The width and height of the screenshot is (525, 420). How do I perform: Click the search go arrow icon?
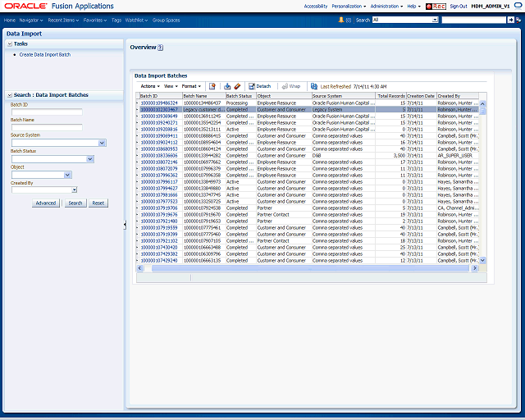(x=510, y=20)
